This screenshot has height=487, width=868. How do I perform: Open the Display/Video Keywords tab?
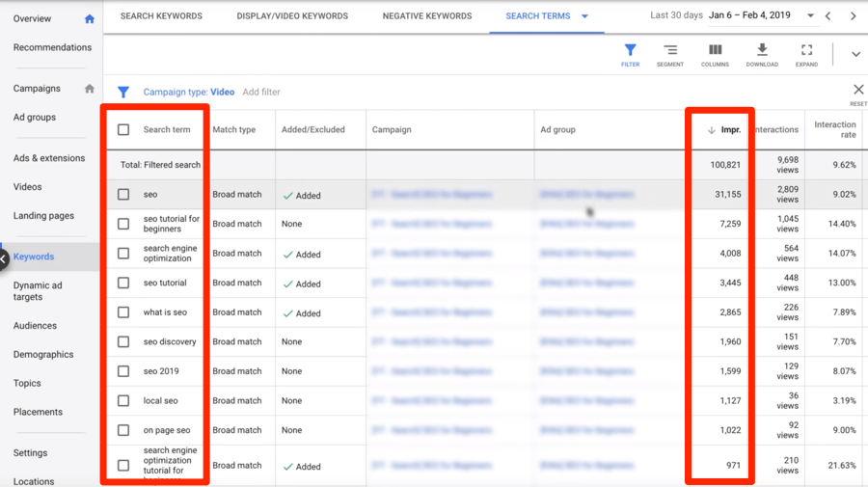[x=292, y=16]
